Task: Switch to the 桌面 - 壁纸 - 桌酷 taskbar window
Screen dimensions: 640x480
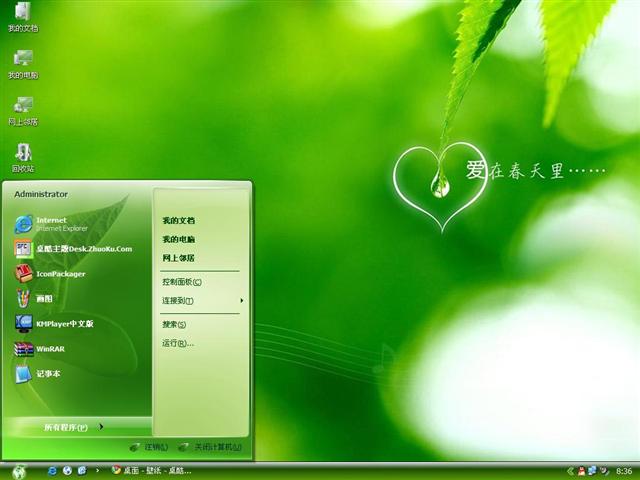Action: click(152, 471)
